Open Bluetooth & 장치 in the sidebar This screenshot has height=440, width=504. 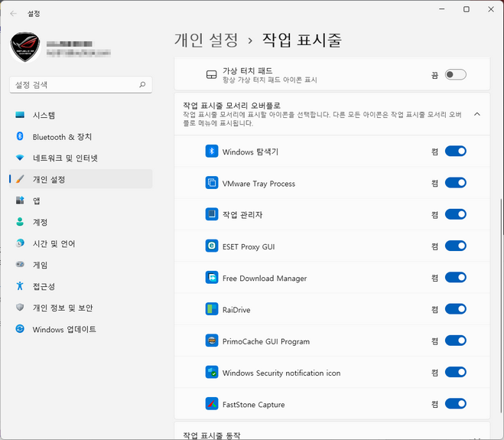click(80, 137)
